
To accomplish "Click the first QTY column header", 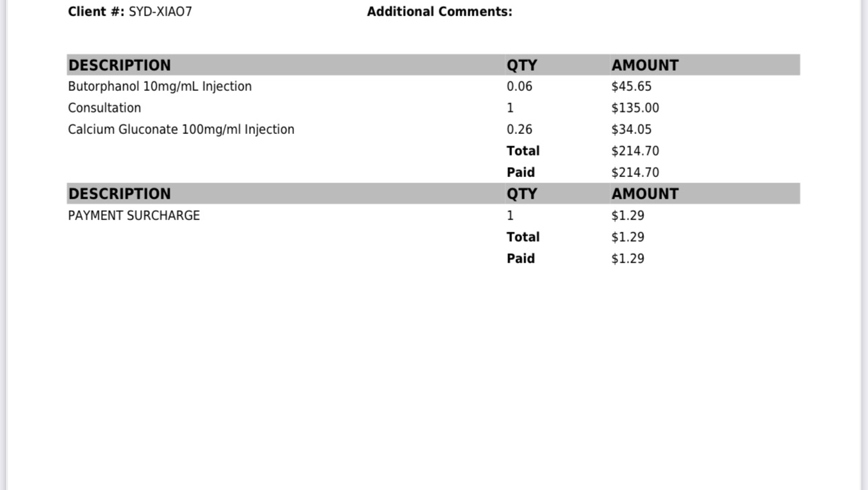I will tap(522, 65).
